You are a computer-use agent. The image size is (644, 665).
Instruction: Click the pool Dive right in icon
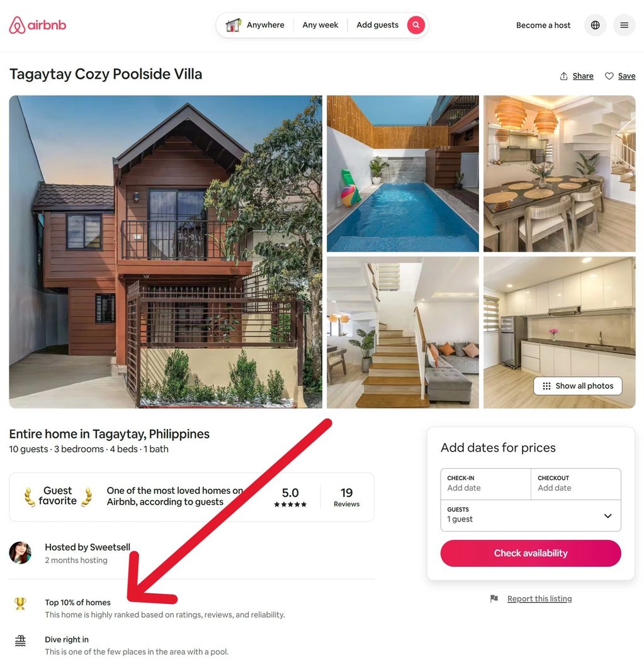tap(20, 640)
